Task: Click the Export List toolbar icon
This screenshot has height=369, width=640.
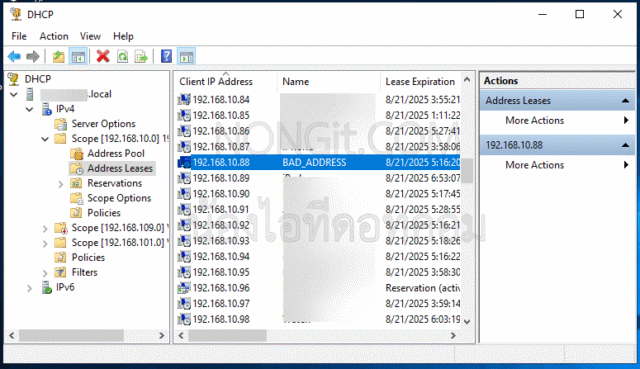Action: (141, 56)
